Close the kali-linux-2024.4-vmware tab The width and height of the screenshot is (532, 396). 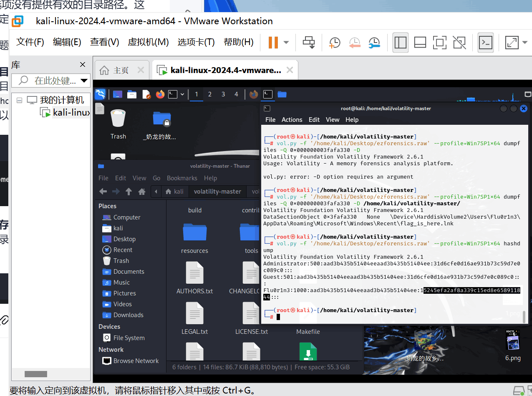(290, 70)
